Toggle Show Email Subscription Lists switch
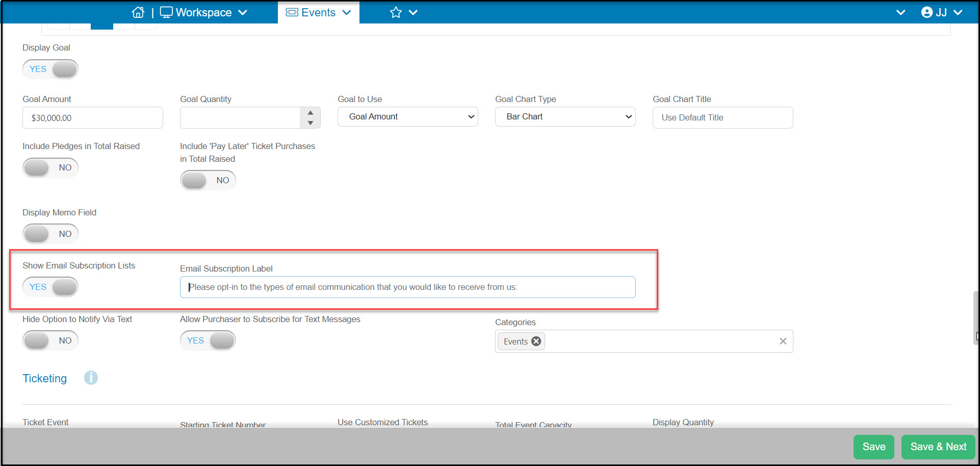 50,287
